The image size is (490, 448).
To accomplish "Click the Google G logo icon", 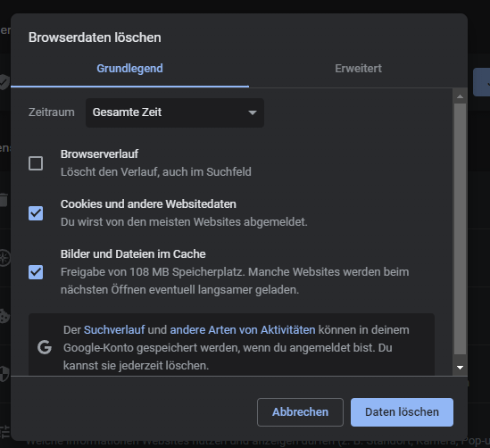I will (x=45, y=347).
